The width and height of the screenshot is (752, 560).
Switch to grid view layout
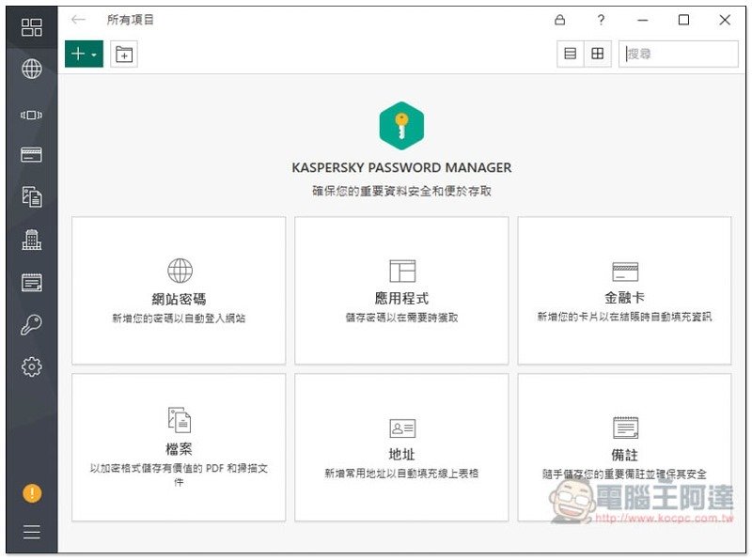coord(597,54)
